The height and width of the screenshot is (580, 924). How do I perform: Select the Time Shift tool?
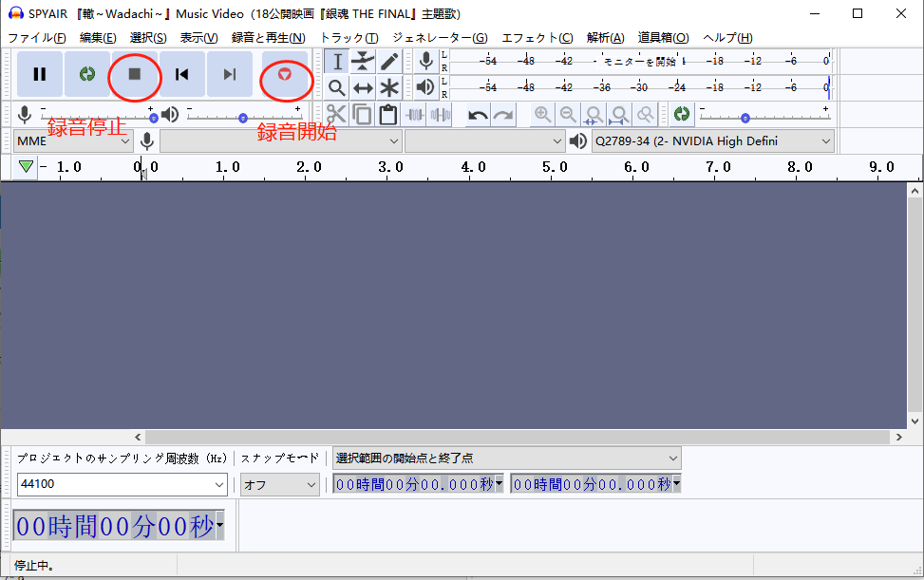pyautogui.click(x=363, y=87)
